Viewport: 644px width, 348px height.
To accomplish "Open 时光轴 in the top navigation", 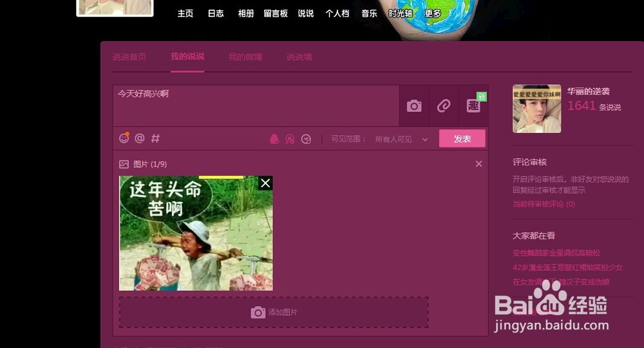I will point(401,14).
